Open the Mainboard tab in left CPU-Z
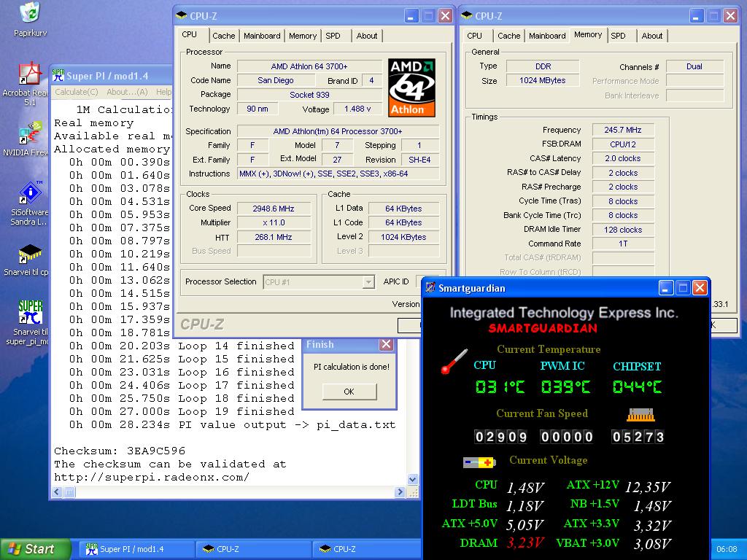This screenshot has width=747, height=560. click(262, 36)
